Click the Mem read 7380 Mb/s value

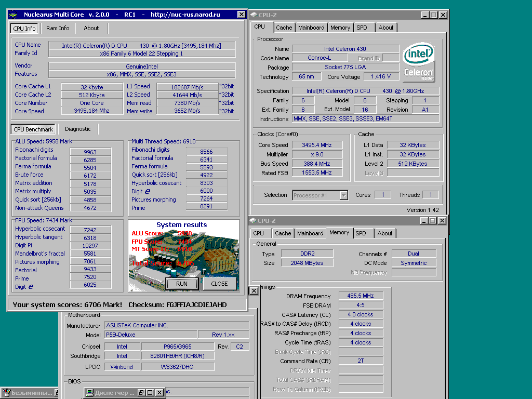click(187, 103)
